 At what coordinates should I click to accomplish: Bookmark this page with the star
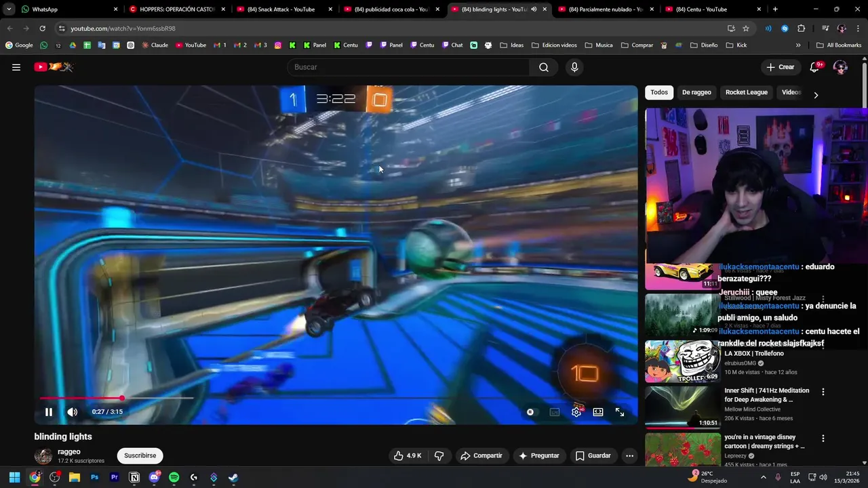tap(746, 28)
